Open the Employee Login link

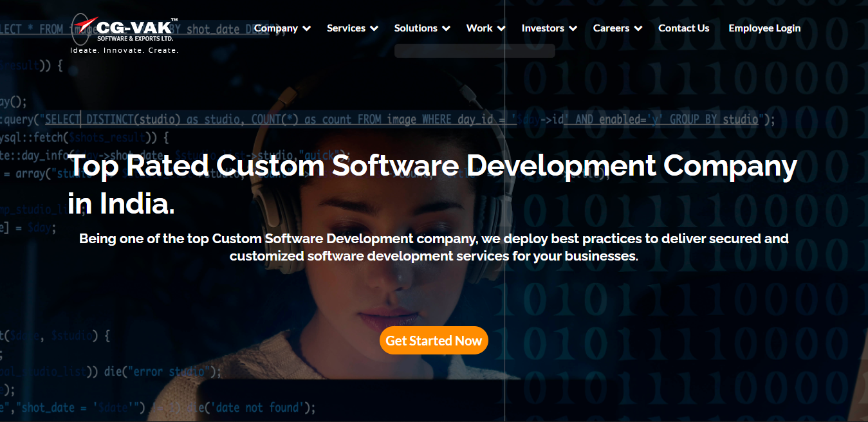(x=764, y=28)
